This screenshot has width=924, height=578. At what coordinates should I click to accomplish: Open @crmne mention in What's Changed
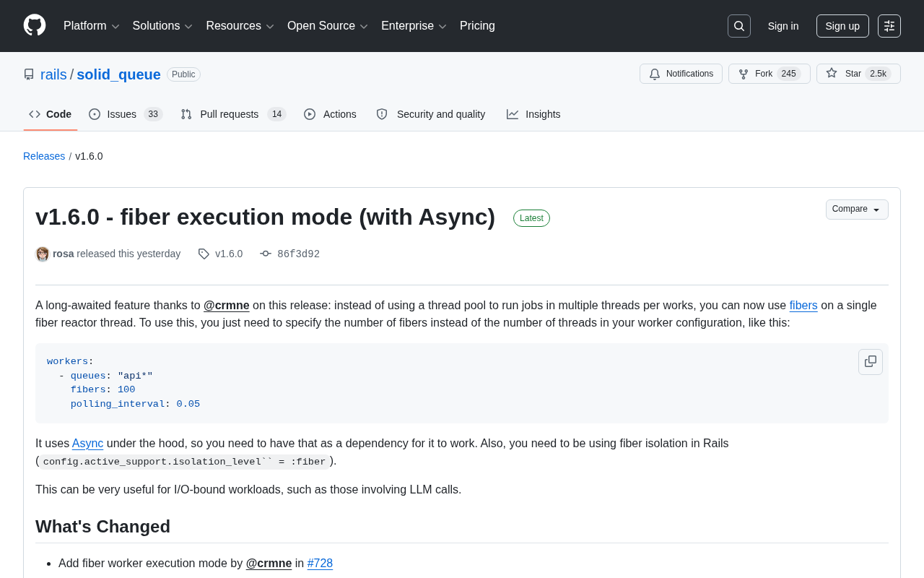(269, 563)
